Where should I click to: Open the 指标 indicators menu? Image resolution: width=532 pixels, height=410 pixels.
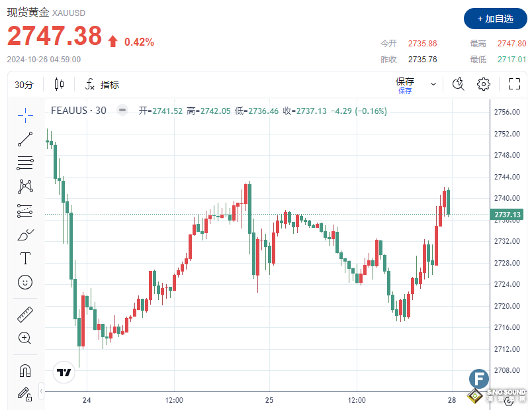[x=102, y=85]
